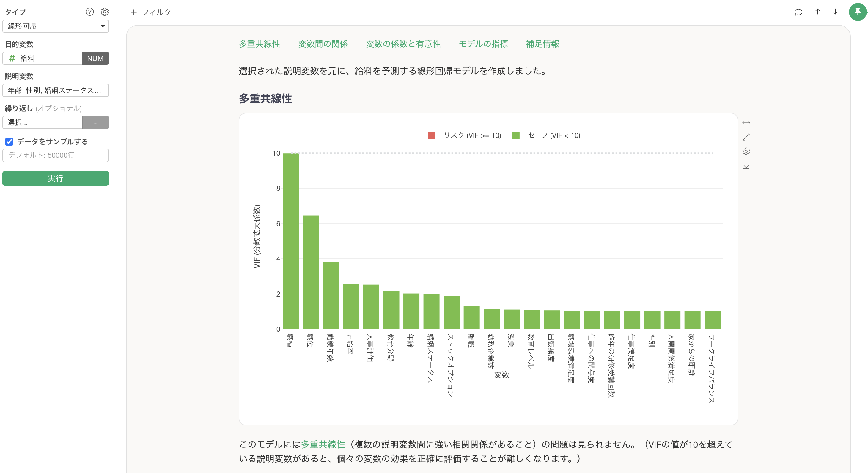Uncheck データをサンプルする checkbox
This screenshot has height=473, width=868.
tap(10, 141)
